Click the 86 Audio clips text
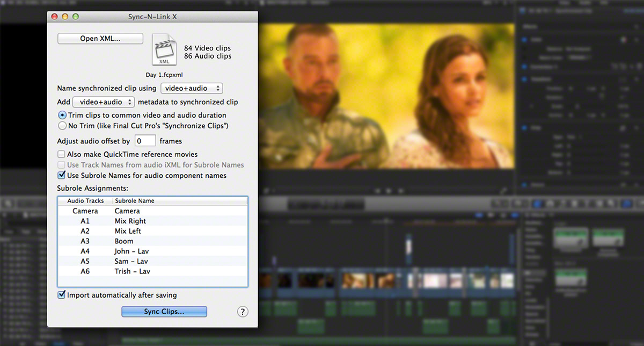This screenshot has width=644, height=346. (208, 56)
